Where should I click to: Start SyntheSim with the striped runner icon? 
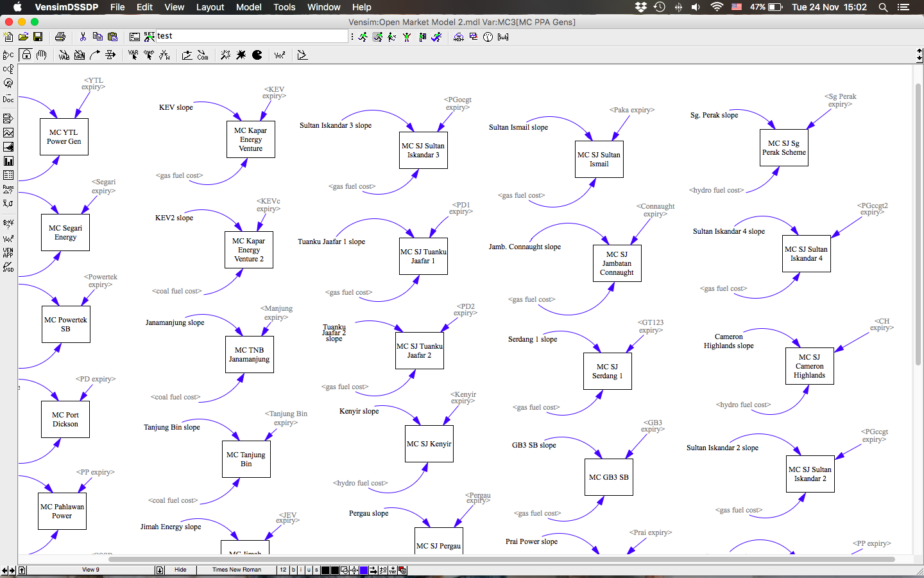[378, 37]
